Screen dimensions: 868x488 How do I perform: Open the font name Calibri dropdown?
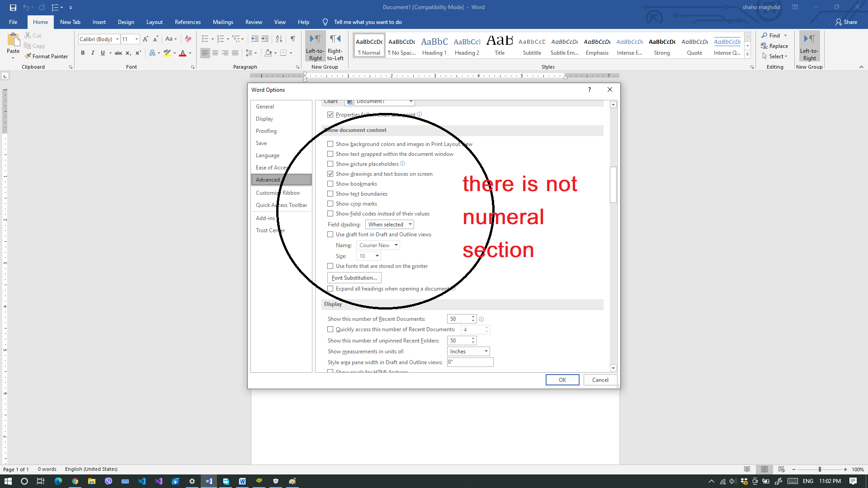point(117,39)
